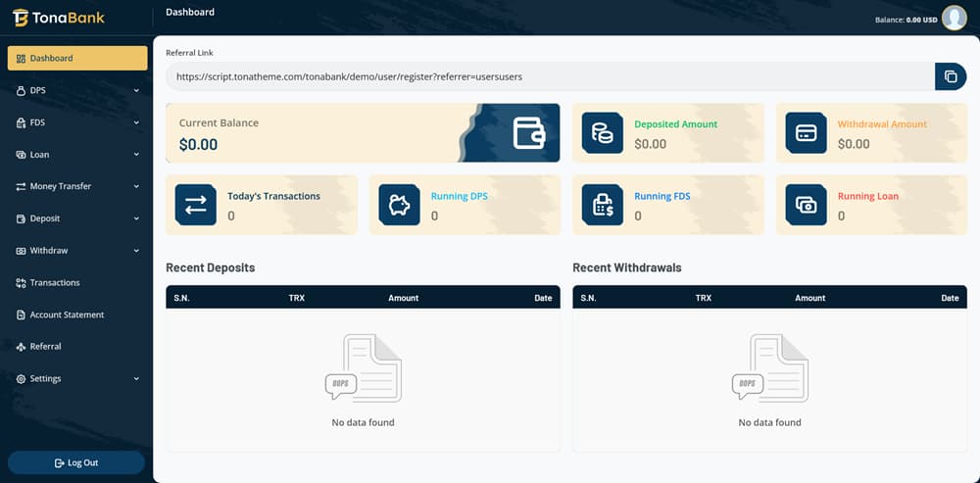
Task: Click the coins icon beside Deposited Amount
Action: tap(603, 133)
